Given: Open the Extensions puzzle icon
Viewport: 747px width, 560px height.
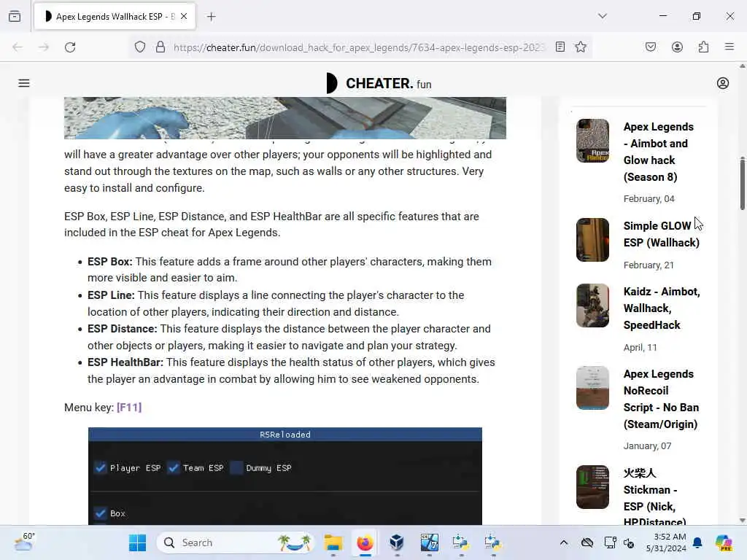Looking at the screenshot, I should [x=703, y=47].
